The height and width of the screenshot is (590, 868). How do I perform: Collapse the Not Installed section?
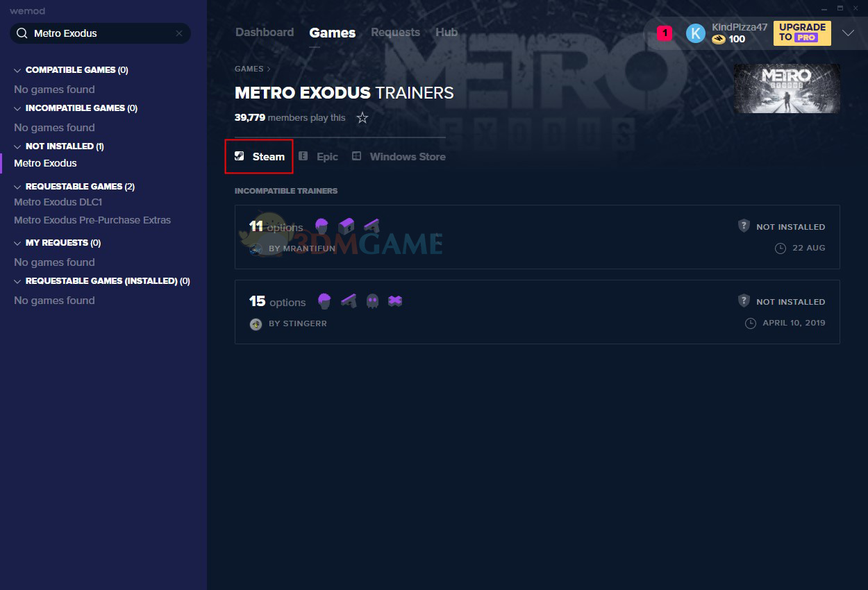click(x=17, y=146)
